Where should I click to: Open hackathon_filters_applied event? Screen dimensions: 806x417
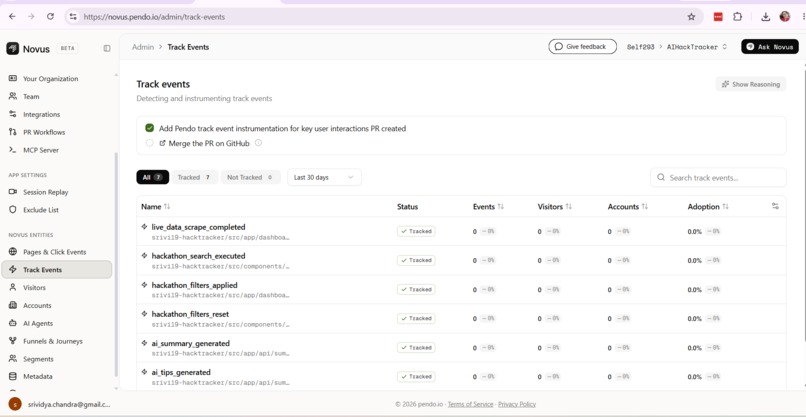pyautogui.click(x=194, y=285)
